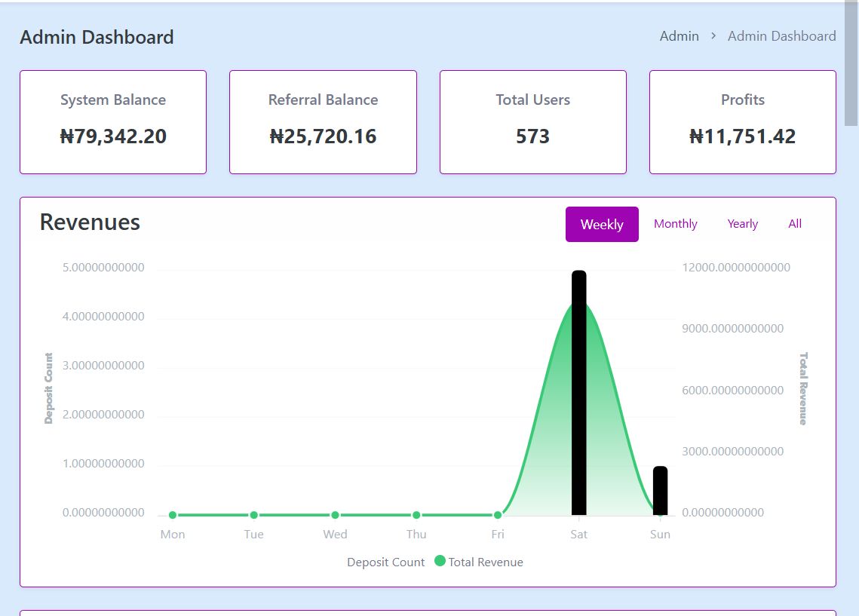859x616 pixels.
Task: Click the Admin Dashboard breadcrumb item
Action: [781, 36]
